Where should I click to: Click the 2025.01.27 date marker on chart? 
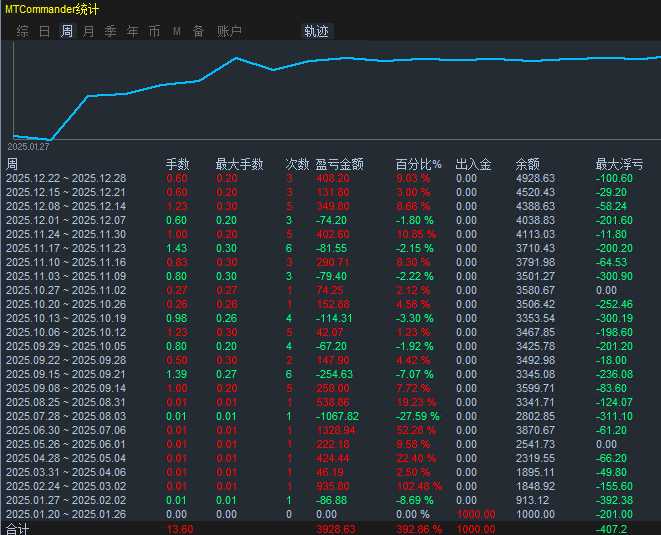28,147
